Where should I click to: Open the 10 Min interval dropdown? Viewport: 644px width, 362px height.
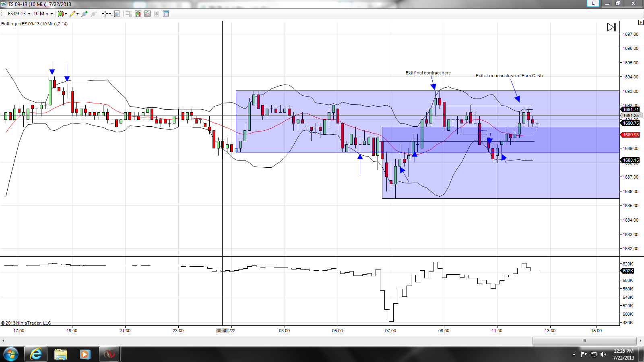(43, 14)
